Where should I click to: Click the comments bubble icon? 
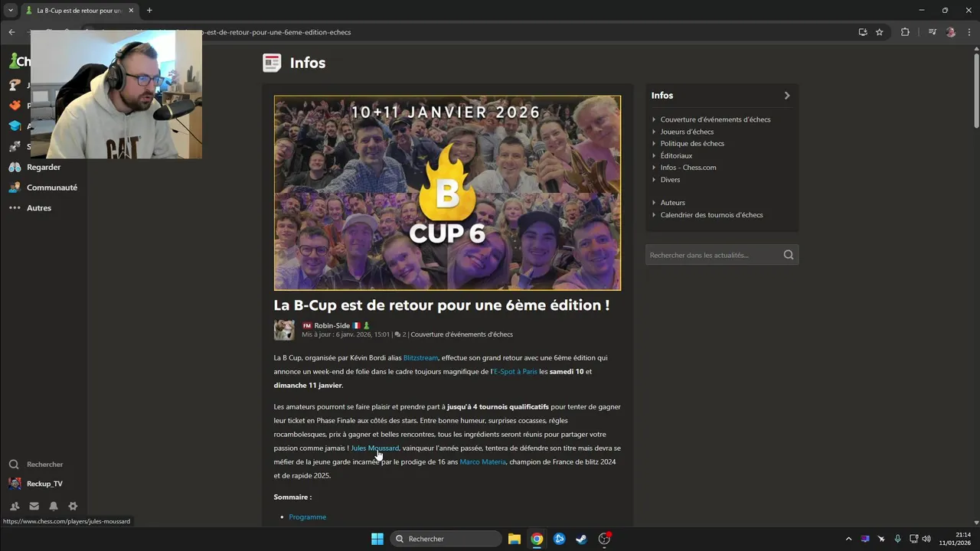398,334
